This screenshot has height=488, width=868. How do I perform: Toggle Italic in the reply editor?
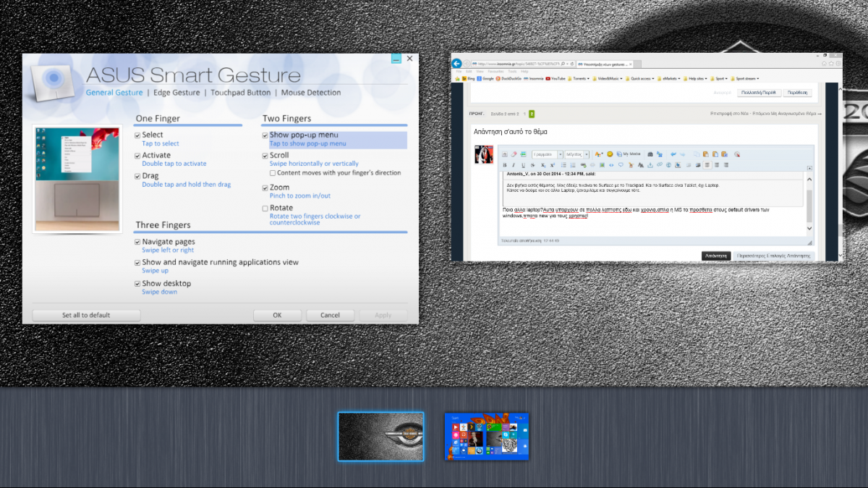[514, 165]
